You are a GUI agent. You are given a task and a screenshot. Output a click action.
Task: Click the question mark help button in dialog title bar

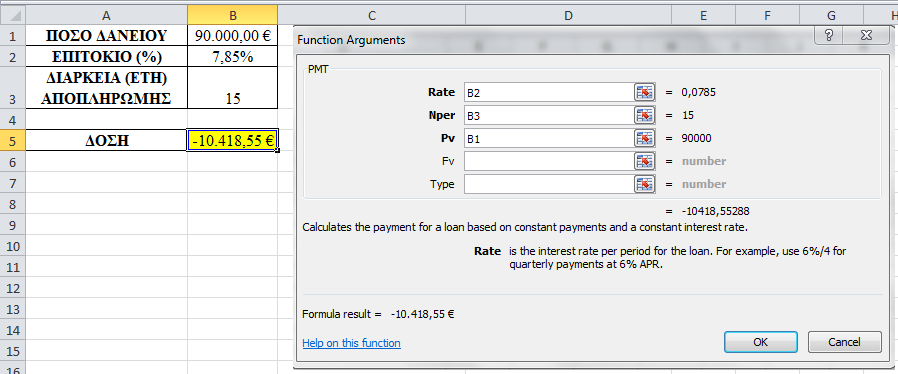829,36
